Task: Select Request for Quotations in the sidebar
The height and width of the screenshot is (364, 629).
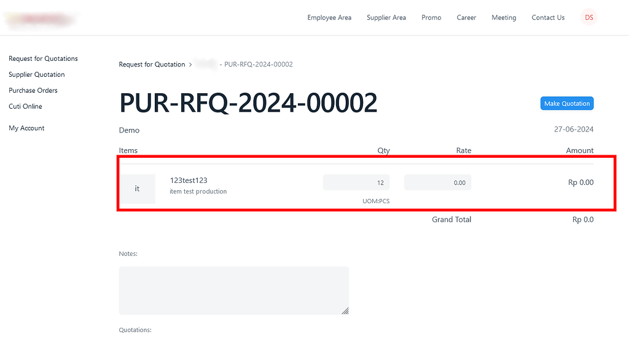Action: [x=43, y=58]
